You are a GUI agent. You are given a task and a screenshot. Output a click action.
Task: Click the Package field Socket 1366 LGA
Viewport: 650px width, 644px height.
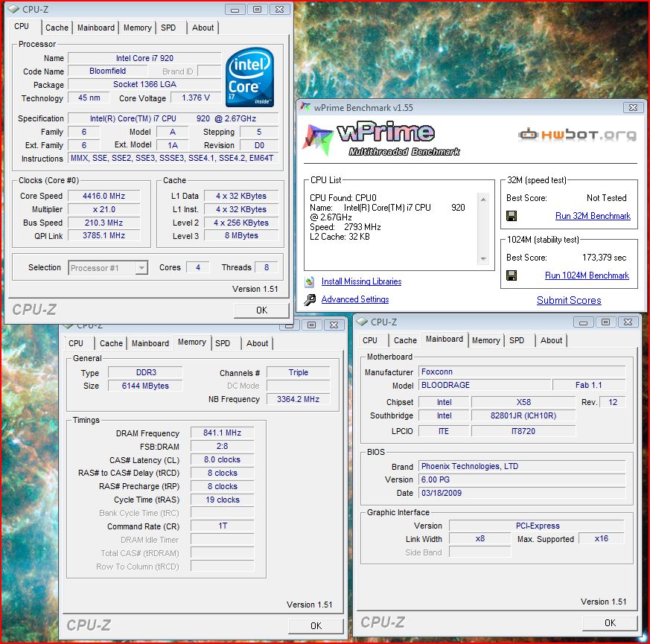pyautogui.click(x=144, y=85)
